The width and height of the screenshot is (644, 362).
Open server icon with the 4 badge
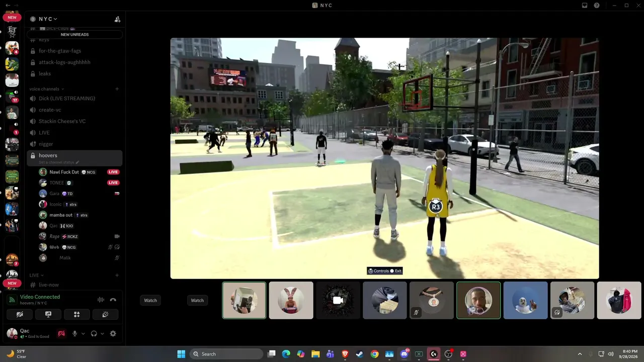[x=12, y=48]
